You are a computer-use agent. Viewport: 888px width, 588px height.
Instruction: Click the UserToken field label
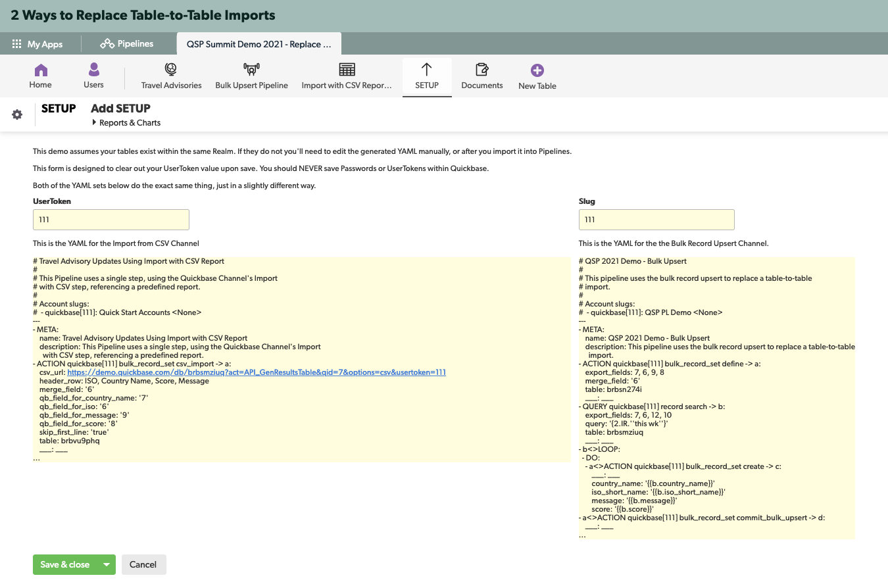pos(52,201)
